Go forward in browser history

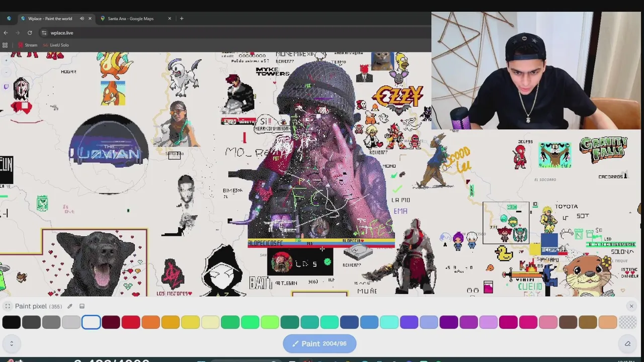pos(18,33)
